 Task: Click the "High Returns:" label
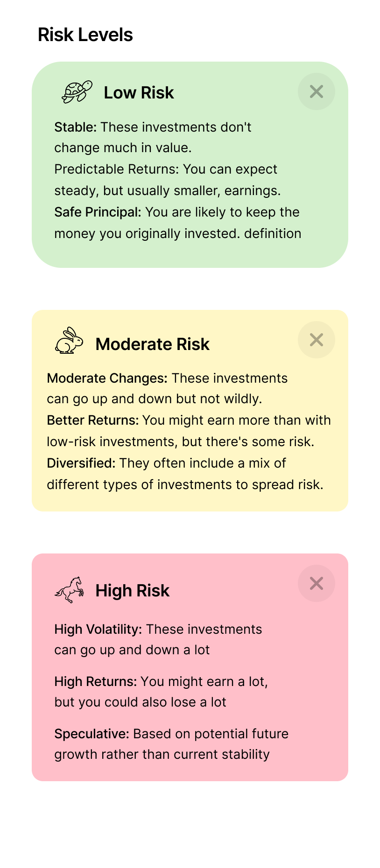click(x=95, y=682)
